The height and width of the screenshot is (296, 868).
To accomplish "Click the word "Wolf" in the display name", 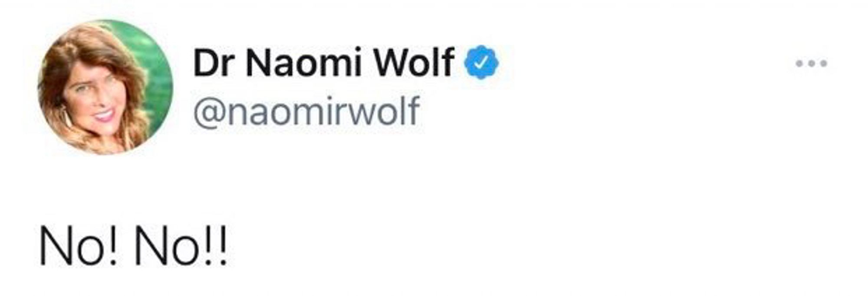I will [414, 62].
